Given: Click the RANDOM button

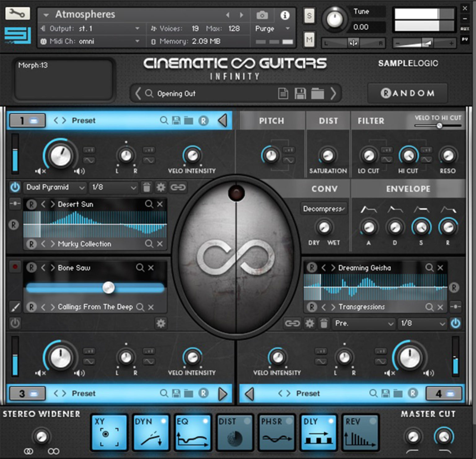Looking at the screenshot, I should tap(407, 93).
